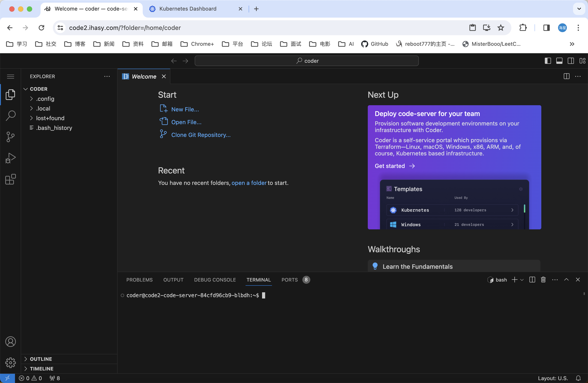588x383 pixels.
Task: Open the Run and Debug view
Action: (x=10, y=158)
